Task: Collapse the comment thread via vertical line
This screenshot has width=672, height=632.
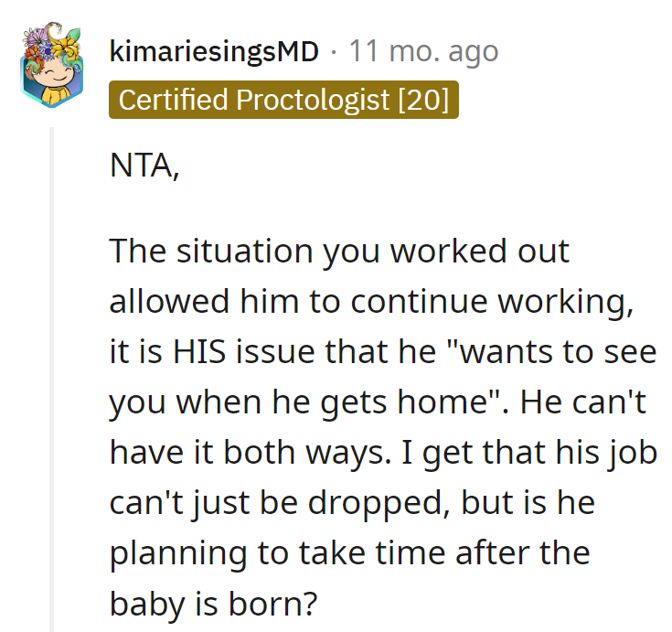Action: [x=52, y=380]
